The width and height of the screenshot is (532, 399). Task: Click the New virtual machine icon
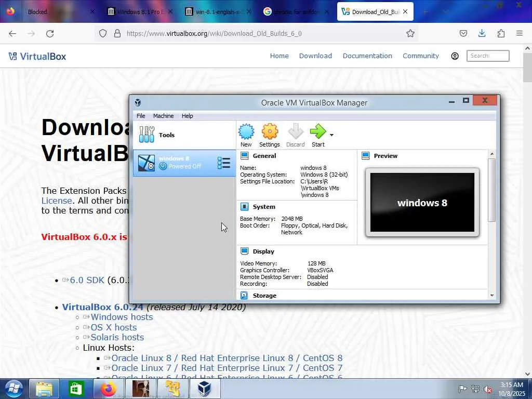point(246,131)
